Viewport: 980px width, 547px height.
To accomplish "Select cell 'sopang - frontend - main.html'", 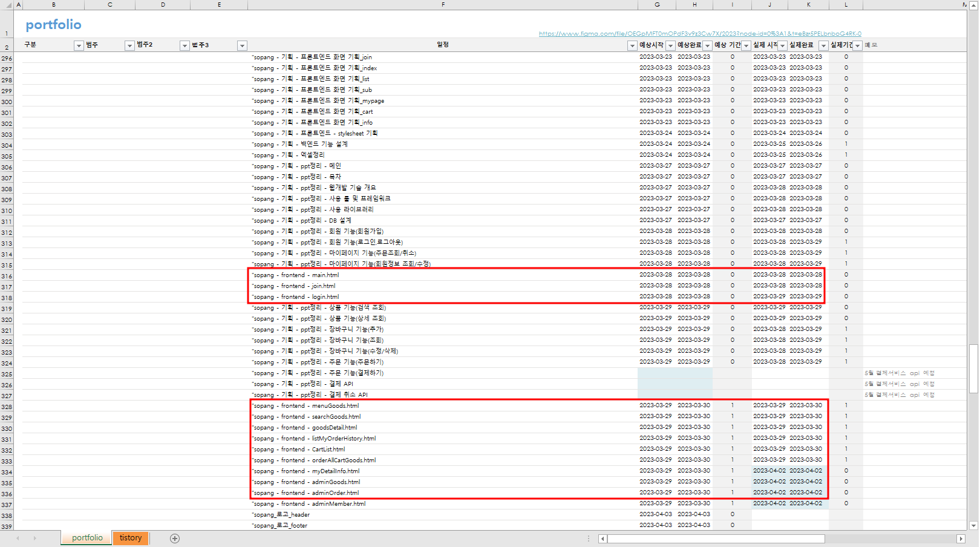I will (x=443, y=275).
